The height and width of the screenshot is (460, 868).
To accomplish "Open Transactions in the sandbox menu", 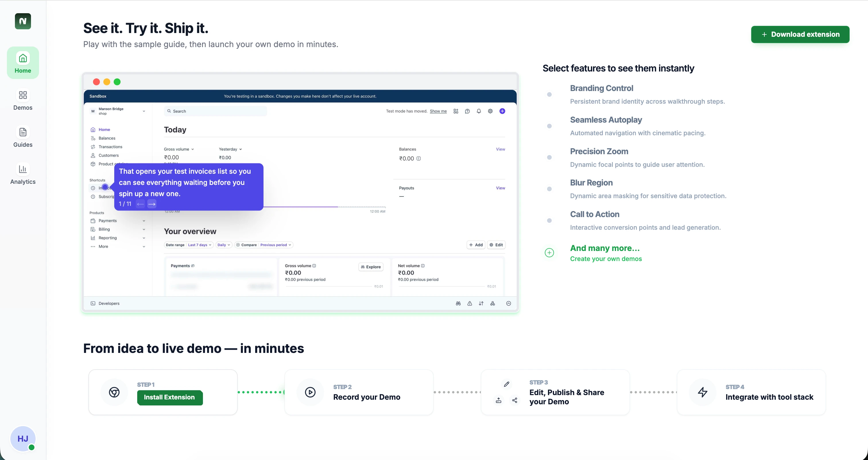I will 110,147.
